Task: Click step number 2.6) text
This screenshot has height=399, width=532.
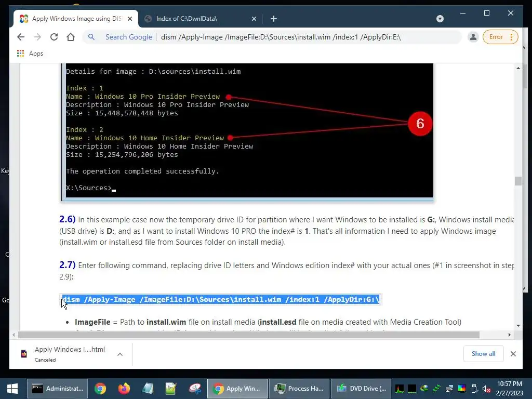Action: (67, 219)
